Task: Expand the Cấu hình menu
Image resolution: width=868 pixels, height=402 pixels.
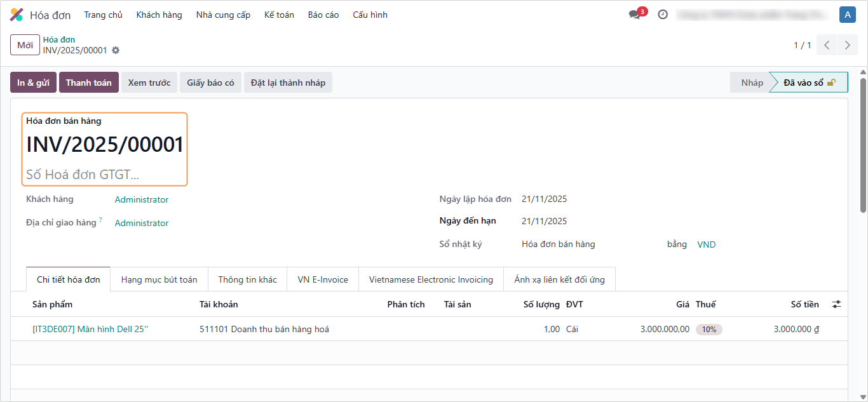Action: pyautogui.click(x=370, y=15)
